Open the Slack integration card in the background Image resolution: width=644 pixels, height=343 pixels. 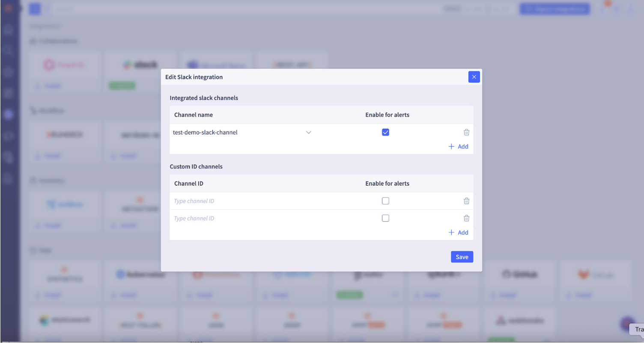click(140, 65)
